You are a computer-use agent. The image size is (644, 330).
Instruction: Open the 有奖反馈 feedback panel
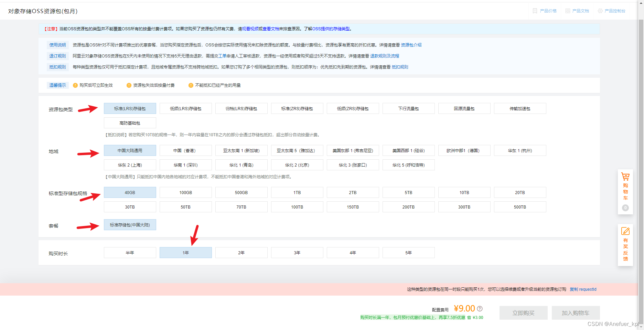click(625, 244)
